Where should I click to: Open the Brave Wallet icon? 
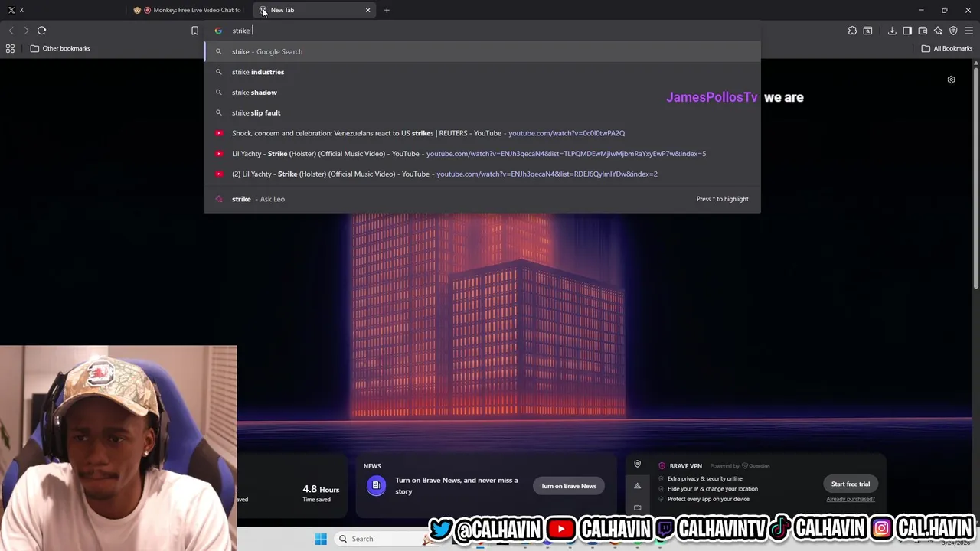pyautogui.click(x=923, y=31)
